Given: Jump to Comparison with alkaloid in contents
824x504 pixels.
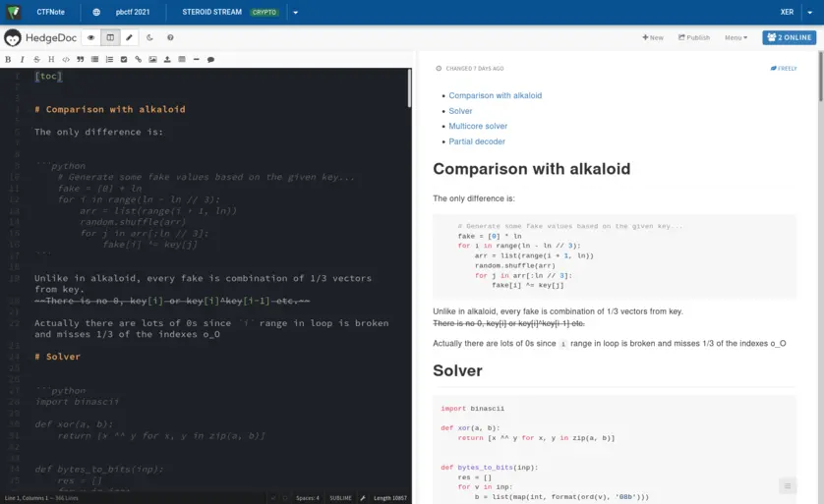Looking at the screenshot, I should click(x=495, y=95).
